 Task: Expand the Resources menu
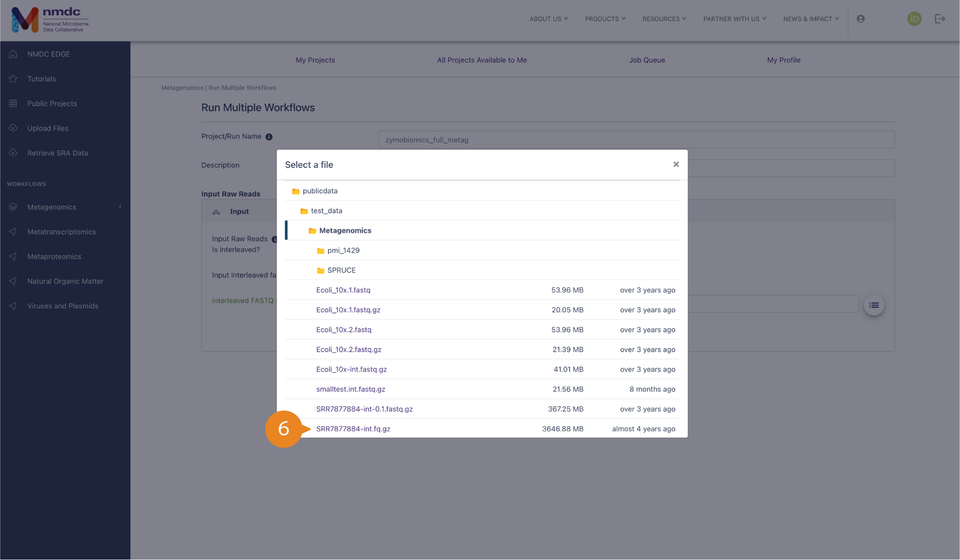[x=664, y=19]
